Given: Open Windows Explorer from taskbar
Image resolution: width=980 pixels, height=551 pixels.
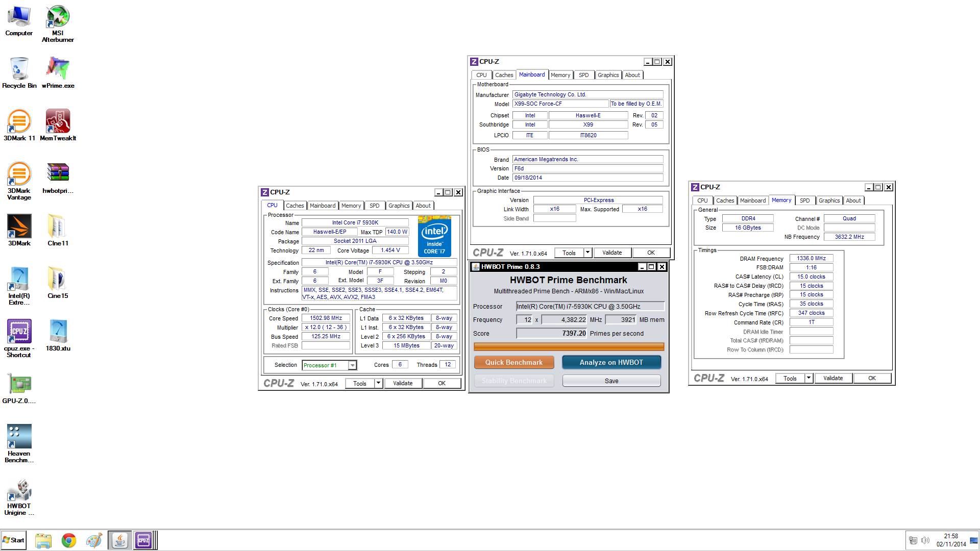Looking at the screenshot, I should (x=43, y=540).
